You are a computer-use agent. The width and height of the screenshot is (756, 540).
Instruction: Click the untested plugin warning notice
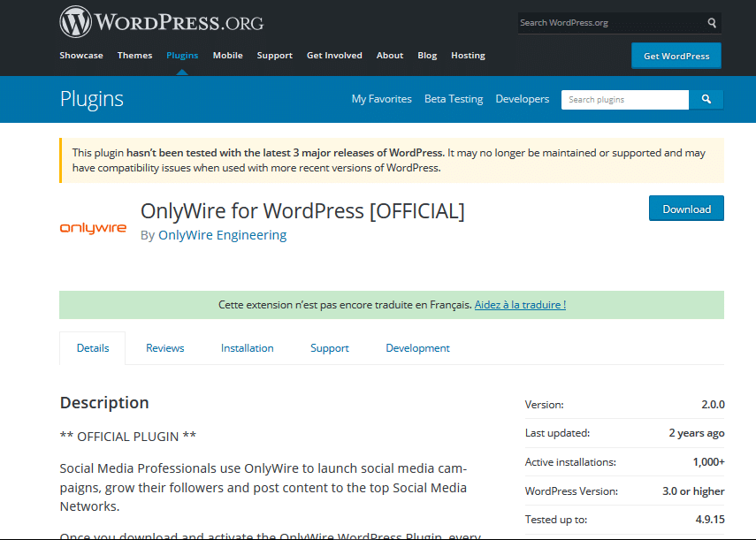coord(392,161)
